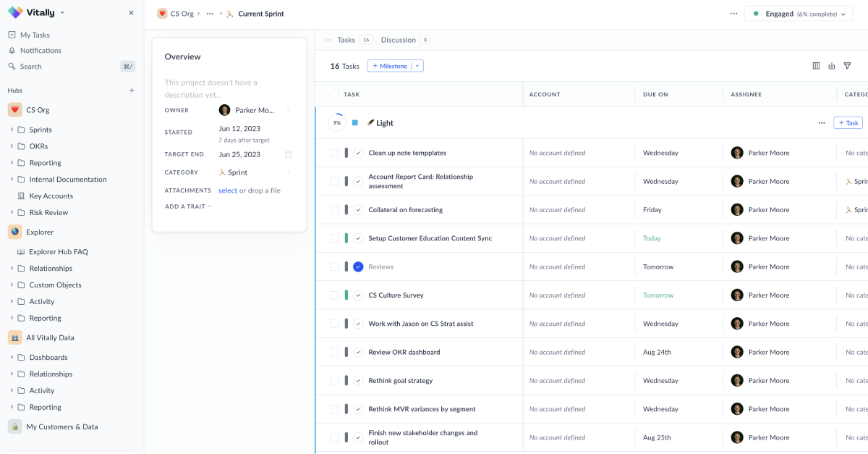
Task: Open the calendar icon beside Target End date
Action: click(x=287, y=154)
